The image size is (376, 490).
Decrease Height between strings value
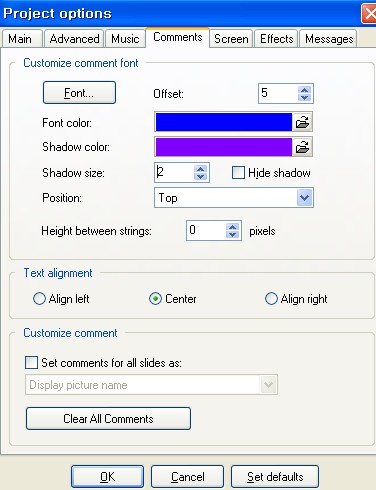(232, 234)
